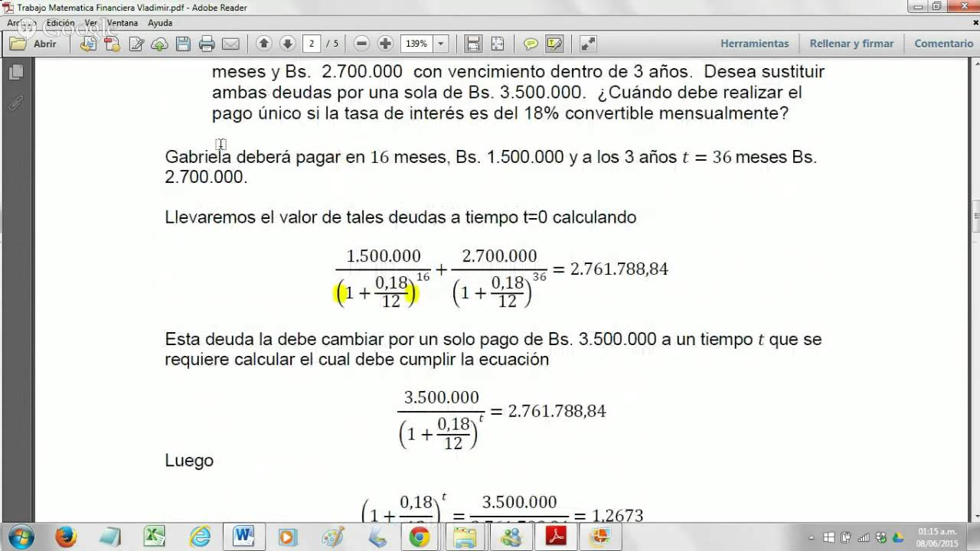The height and width of the screenshot is (551, 980).
Task: Zoom in with the plus button
Action: [385, 44]
